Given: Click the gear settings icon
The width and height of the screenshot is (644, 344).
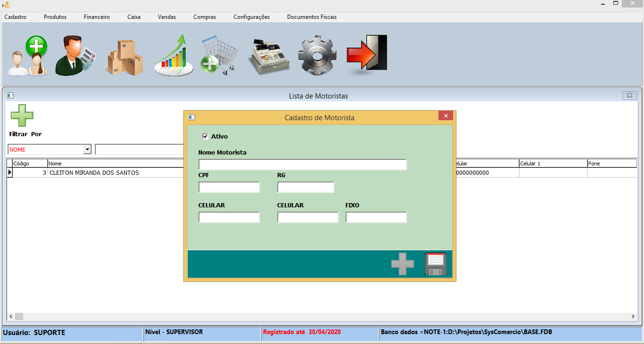Looking at the screenshot, I should (317, 56).
